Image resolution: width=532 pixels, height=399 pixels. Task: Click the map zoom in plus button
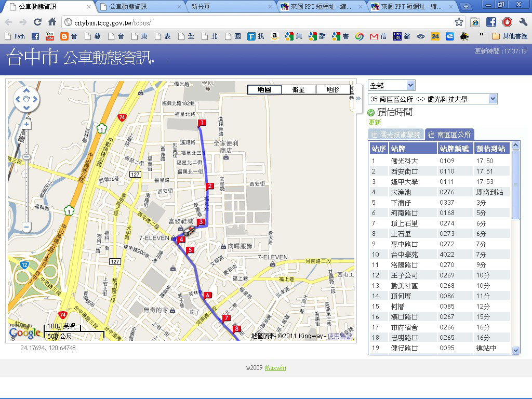[x=26, y=125]
